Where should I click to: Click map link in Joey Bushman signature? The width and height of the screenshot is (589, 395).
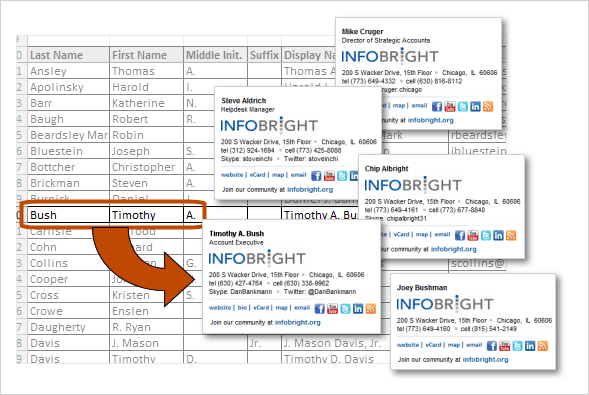[453, 345]
